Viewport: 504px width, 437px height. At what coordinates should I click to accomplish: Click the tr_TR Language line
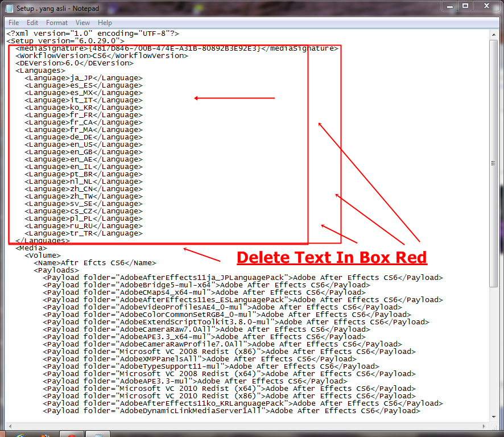[83, 233]
